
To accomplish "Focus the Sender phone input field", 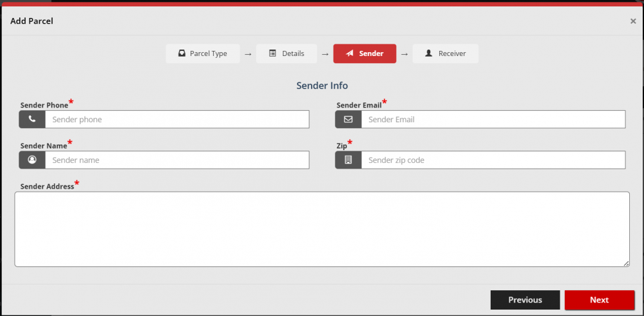I will pos(177,120).
